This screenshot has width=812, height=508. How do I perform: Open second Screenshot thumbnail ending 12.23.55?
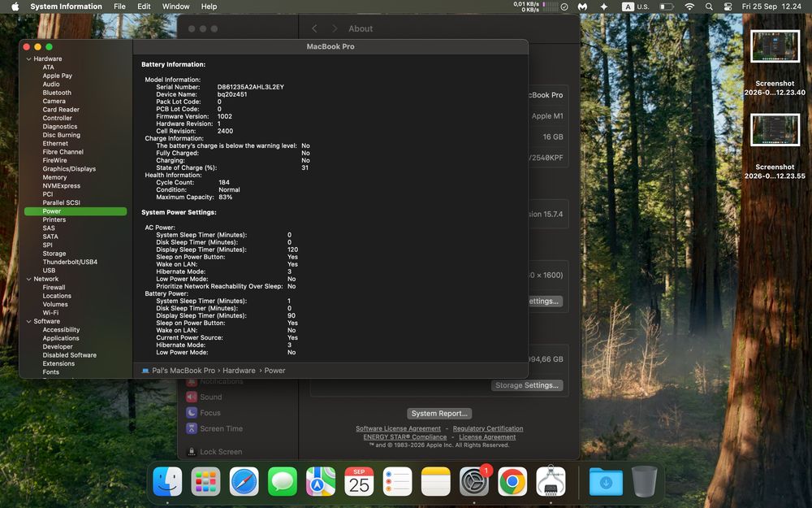775,129
